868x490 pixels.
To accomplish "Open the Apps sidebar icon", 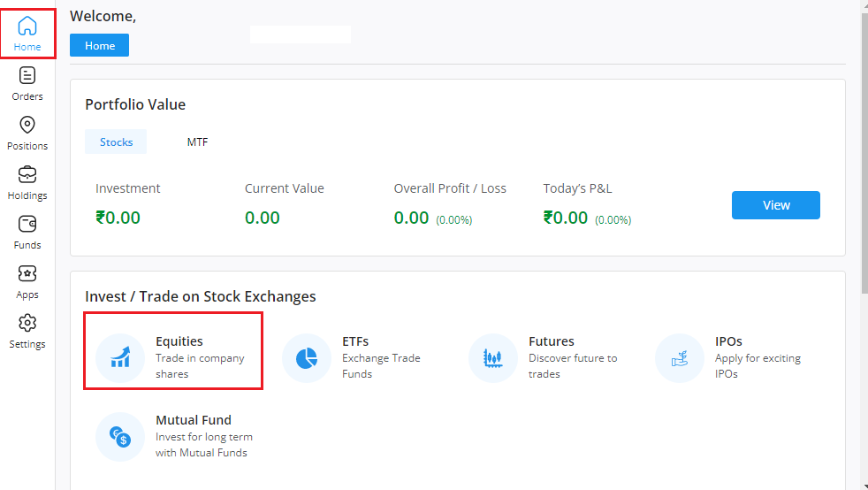I will [27, 274].
